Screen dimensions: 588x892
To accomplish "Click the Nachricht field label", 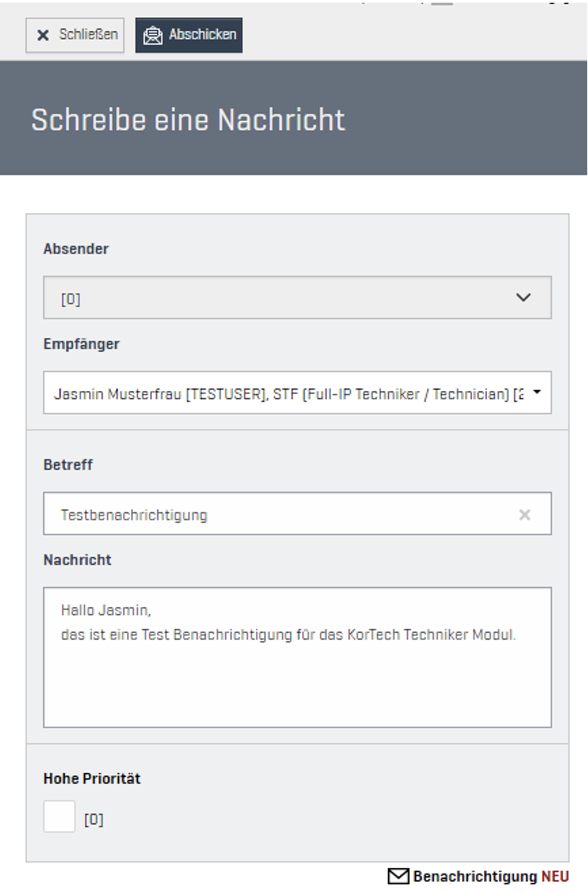I will point(77,560).
